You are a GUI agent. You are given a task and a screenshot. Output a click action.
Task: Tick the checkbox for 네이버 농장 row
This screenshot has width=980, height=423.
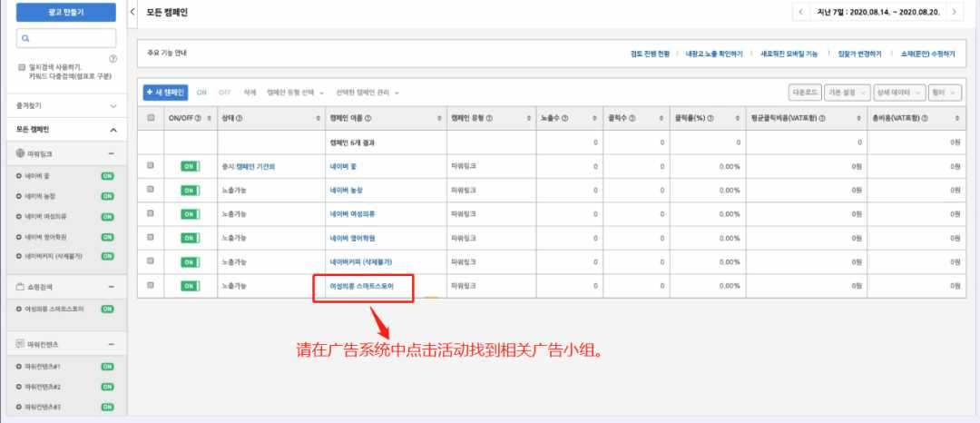151,190
